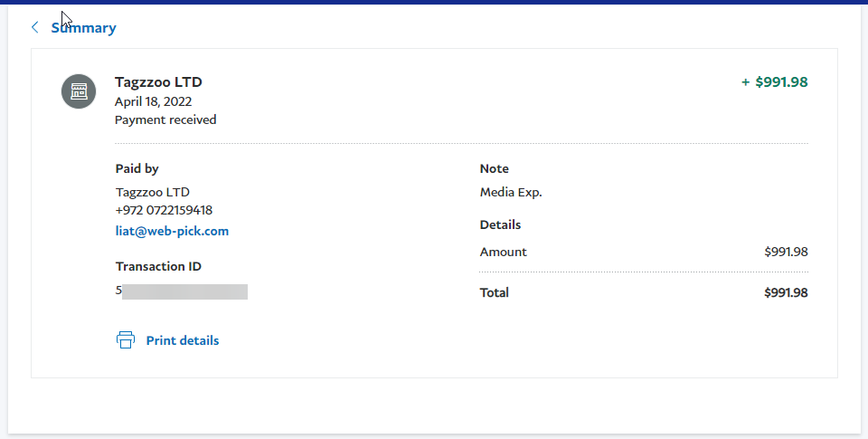Image resolution: width=868 pixels, height=439 pixels.
Task: Click the redacted Transaction ID value
Action: click(184, 291)
